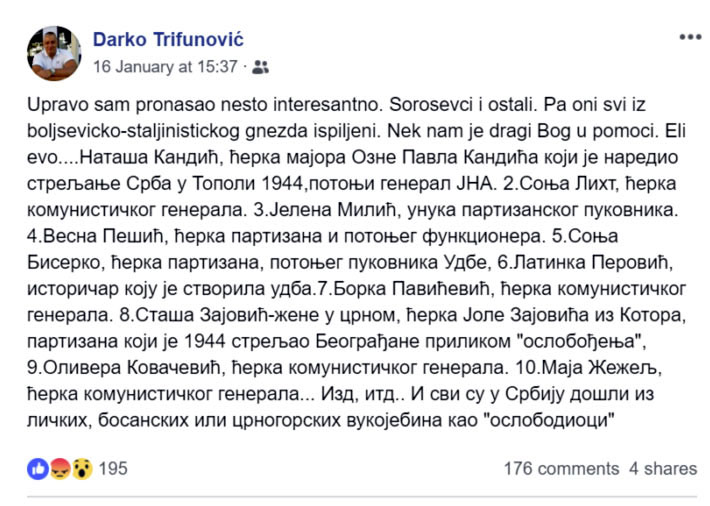Screen dimensions: 710x506
Task: Click the Wow reaction emoji icon
Action: [x=82, y=469]
